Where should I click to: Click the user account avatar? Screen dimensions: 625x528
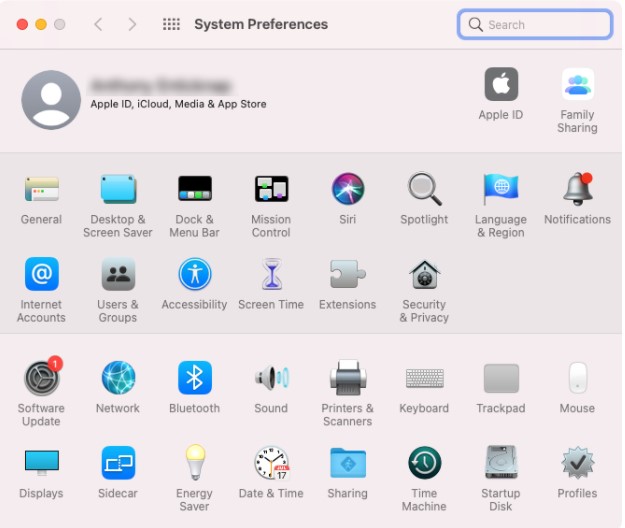51,100
